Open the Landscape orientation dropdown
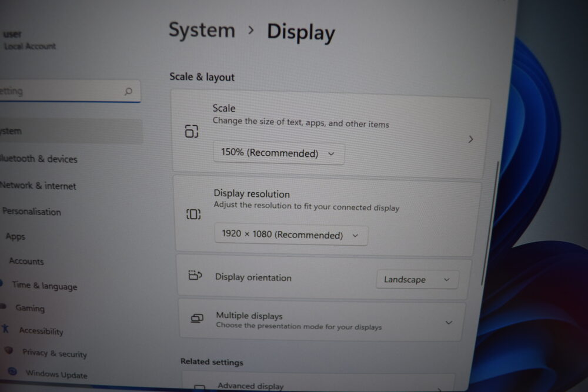Viewport: 588px width, 392px height. coord(417,280)
